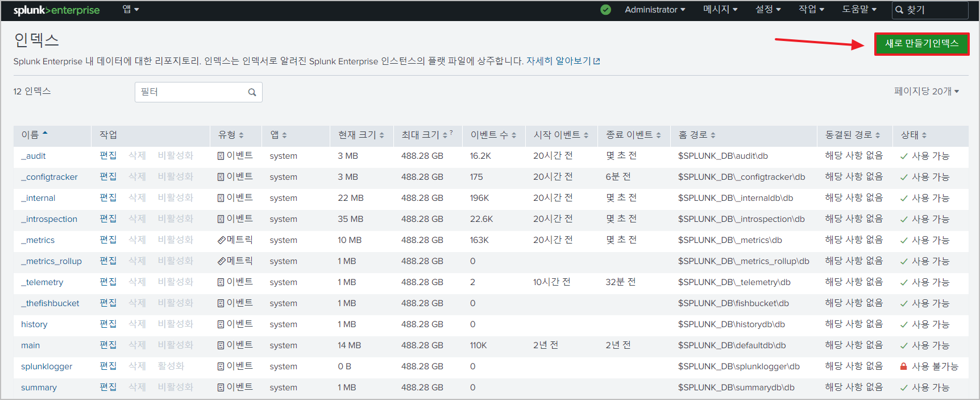Click the external link icon after 자세히 알아보기
Image resolution: width=980 pixels, height=400 pixels.
(596, 61)
